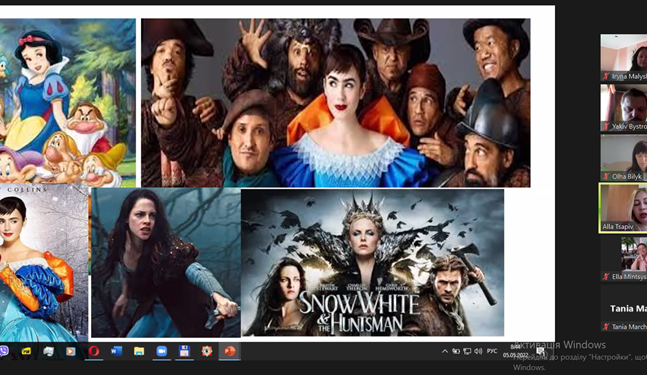
Task: Open Microsoft Word from the taskbar
Action: (116, 351)
